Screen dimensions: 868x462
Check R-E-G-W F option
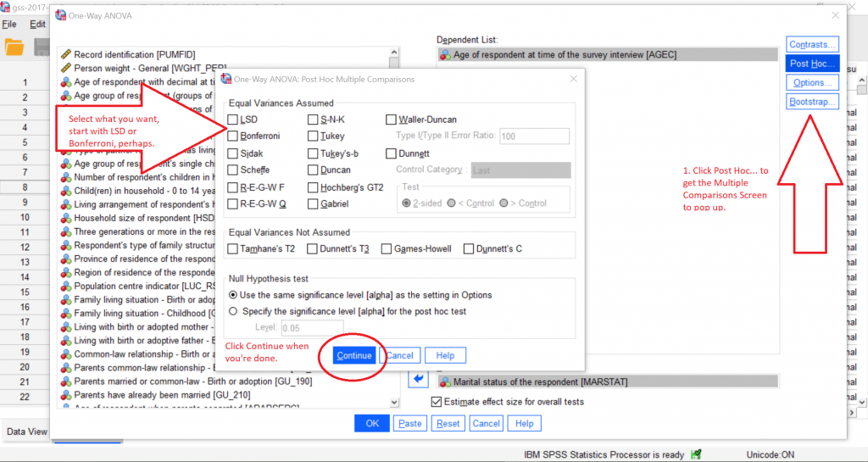click(232, 187)
